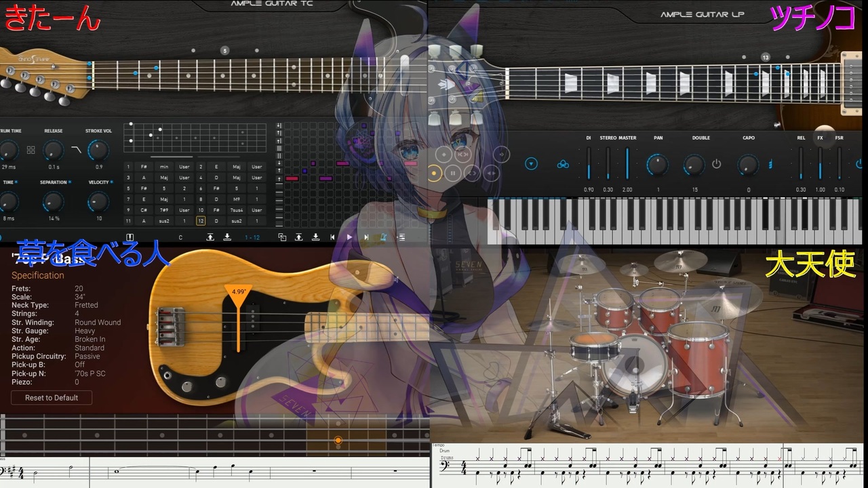Click the chord bank 1 - 12 range
Viewport: 868px width, 488px height.
coord(252,237)
